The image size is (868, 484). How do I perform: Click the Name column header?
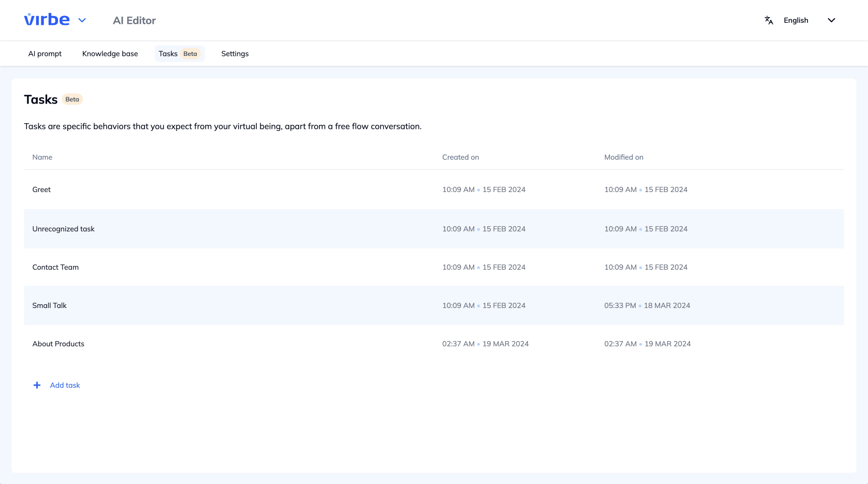point(42,157)
